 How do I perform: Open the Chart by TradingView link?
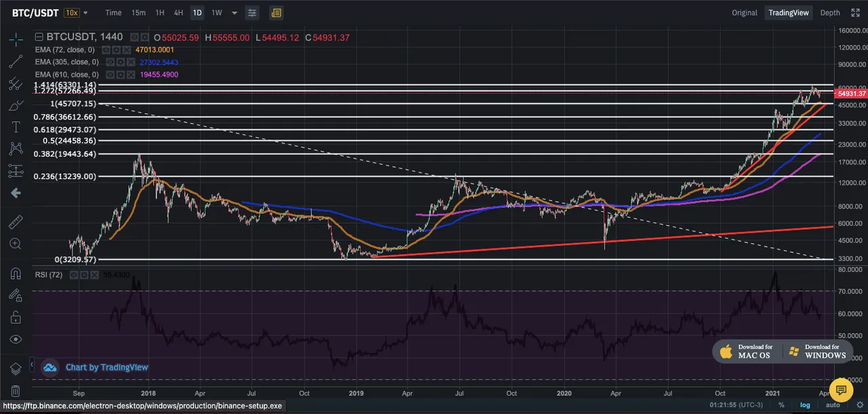click(x=106, y=367)
